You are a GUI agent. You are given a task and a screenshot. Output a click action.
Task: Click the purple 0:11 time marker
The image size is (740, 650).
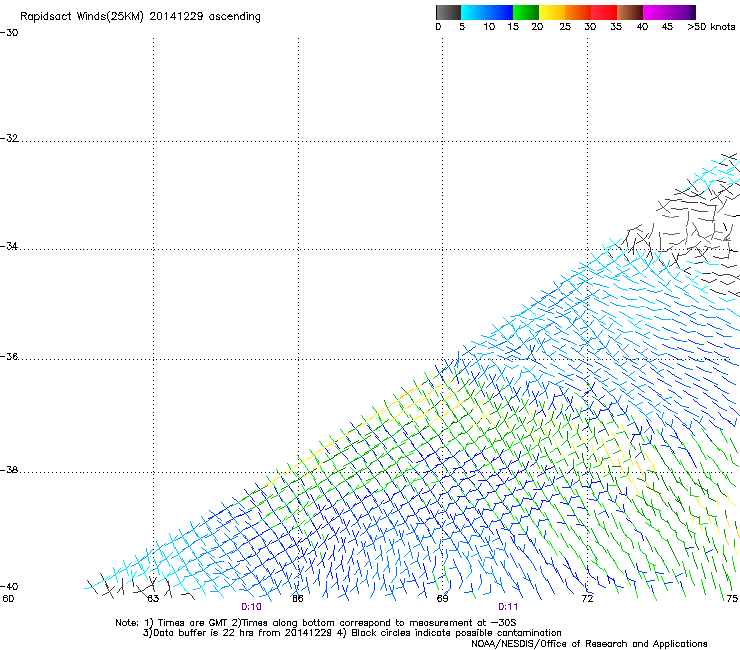[508, 607]
